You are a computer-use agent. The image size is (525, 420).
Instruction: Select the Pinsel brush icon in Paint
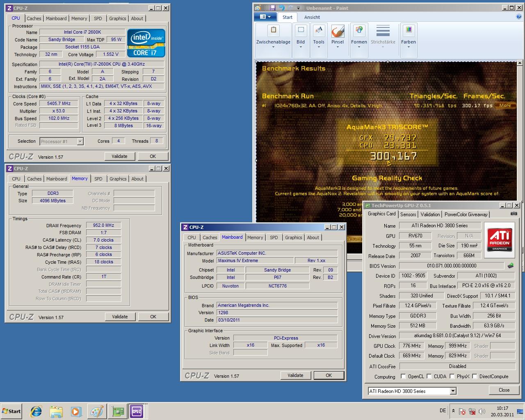click(338, 30)
